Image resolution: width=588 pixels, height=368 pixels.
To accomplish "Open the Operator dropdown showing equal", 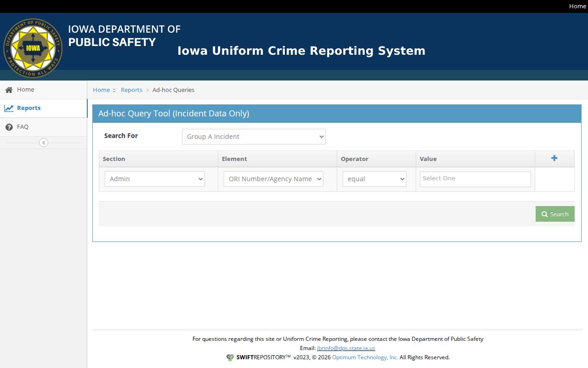I will tap(374, 179).
